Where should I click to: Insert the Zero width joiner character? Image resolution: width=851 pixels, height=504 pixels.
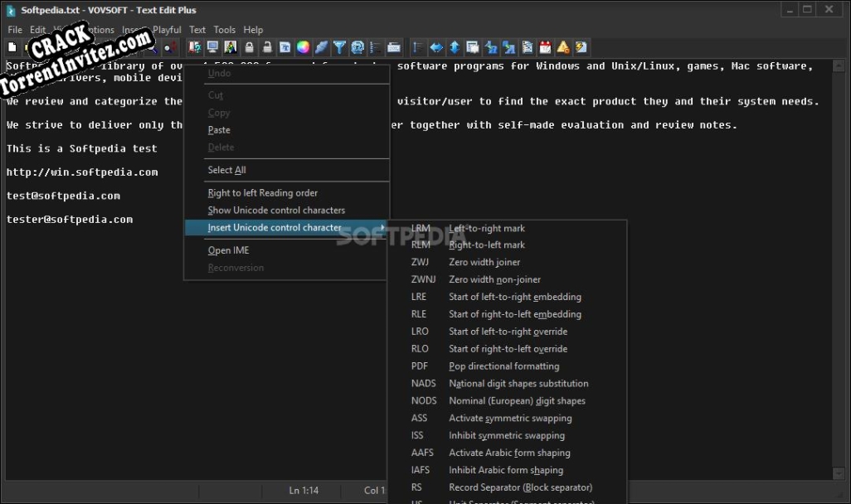tap(484, 262)
